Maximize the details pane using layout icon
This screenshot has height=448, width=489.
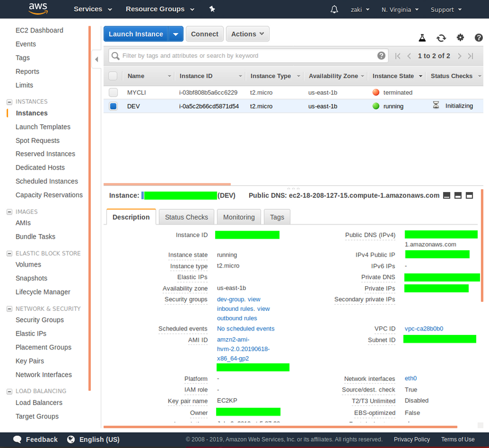click(469, 195)
